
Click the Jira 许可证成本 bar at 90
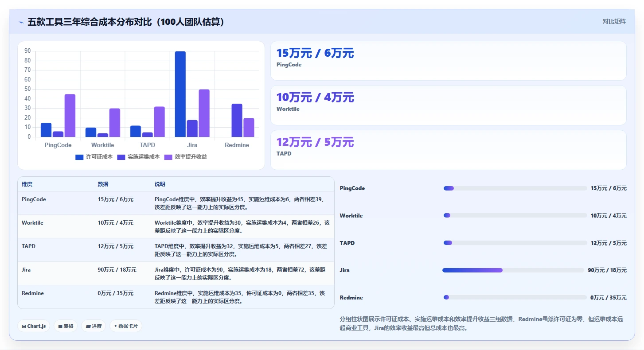pos(180,94)
